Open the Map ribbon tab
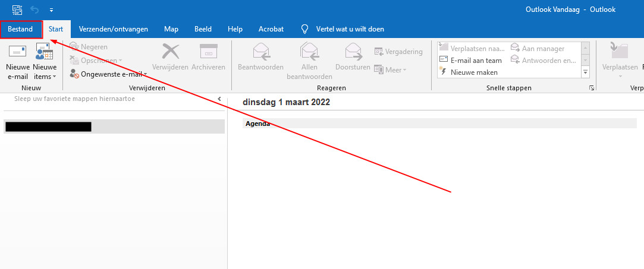644x269 pixels. coord(171,29)
